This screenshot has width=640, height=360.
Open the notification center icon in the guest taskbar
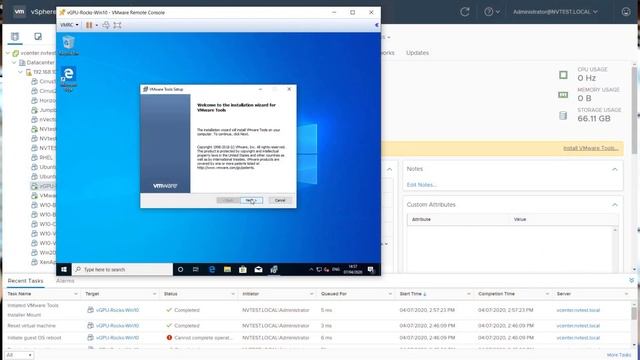[371, 269]
